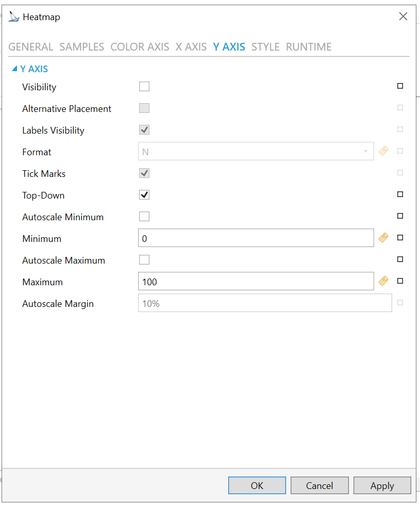
Task: Click the square marker at end of Maximum row
Action: coord(400,281)
